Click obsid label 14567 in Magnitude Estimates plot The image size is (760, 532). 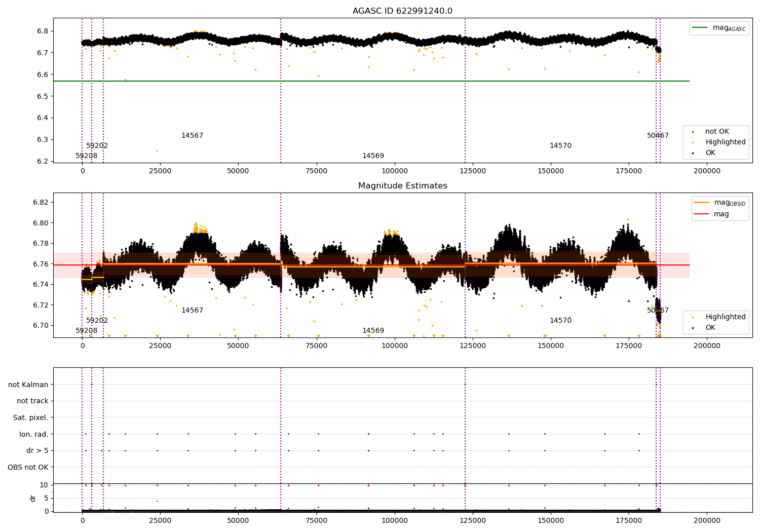[x=192, y=311]
